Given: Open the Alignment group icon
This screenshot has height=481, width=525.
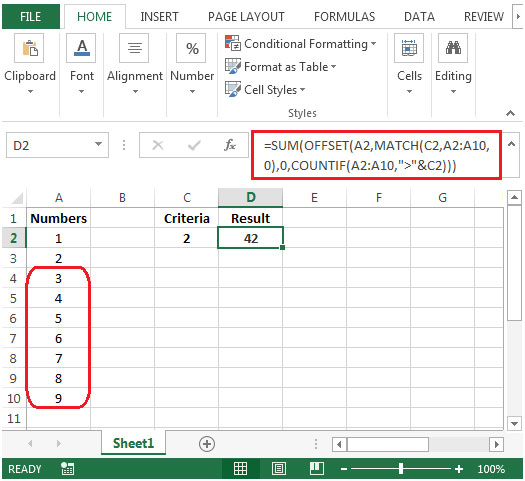Looking at the screenshot, I should click(x=134, y=48).
